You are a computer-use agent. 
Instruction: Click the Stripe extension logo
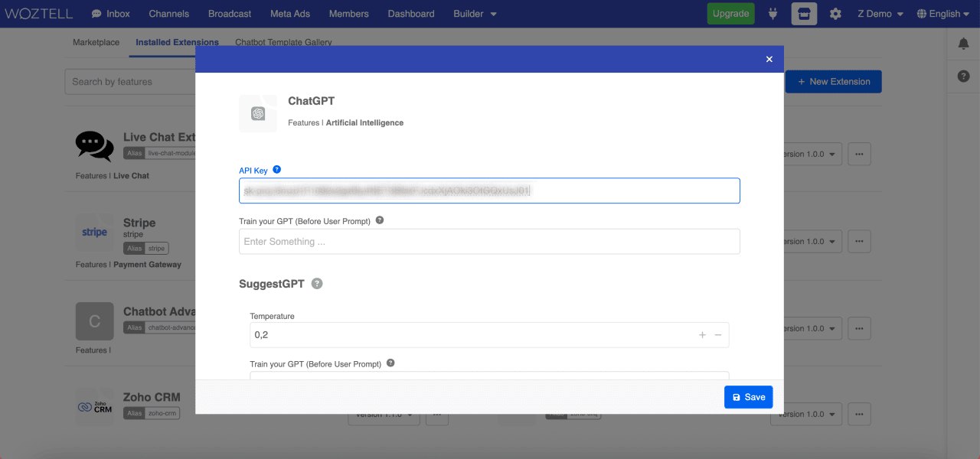(x=95, y=233)
